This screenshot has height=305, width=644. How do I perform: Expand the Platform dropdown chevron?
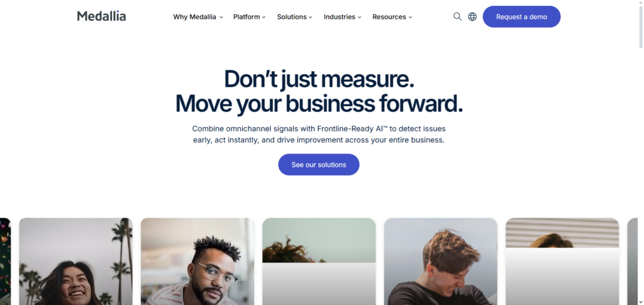point(264,17)
